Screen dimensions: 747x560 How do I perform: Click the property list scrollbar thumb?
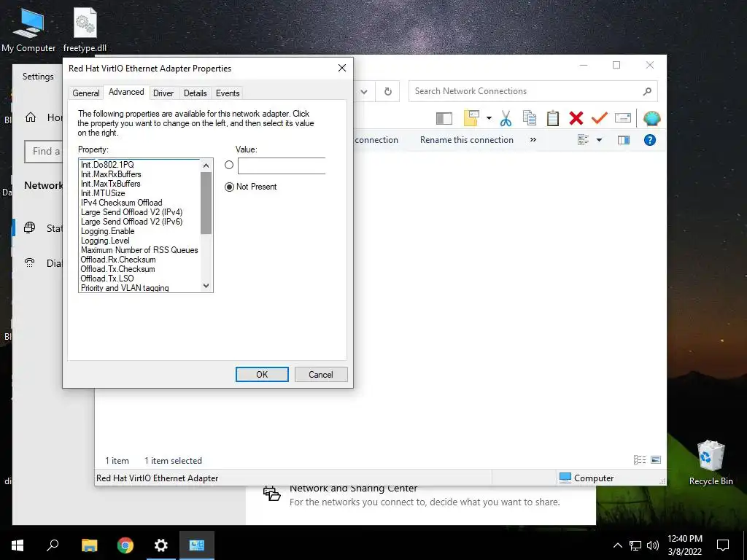(206, 203)
